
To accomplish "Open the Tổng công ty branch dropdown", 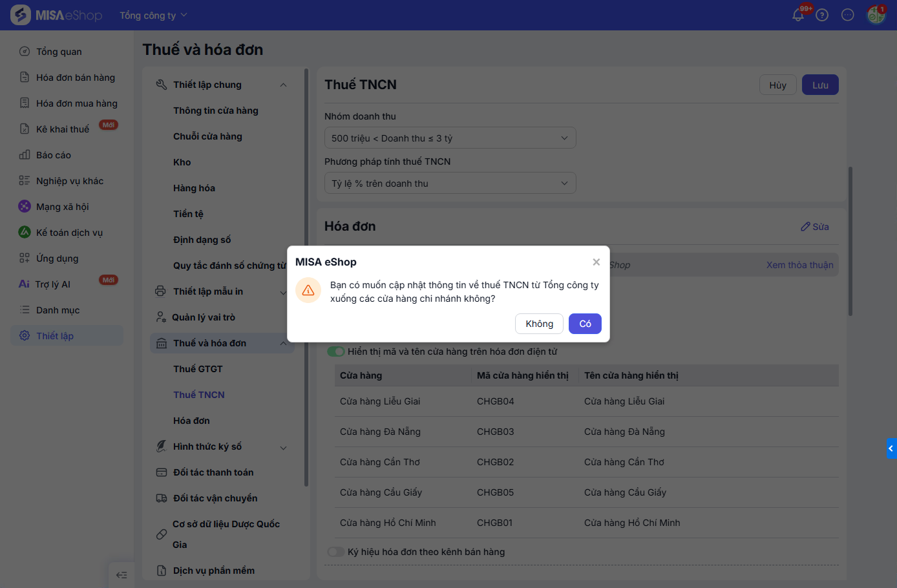I will (x=153, y=15).
